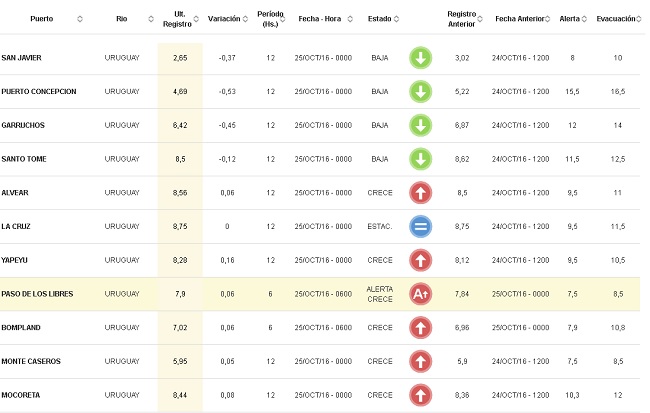Viewport: 650px width, 413px height.
Task: Click the red up-arrow icon for Yapeyu
Action: tap(421, 260)
